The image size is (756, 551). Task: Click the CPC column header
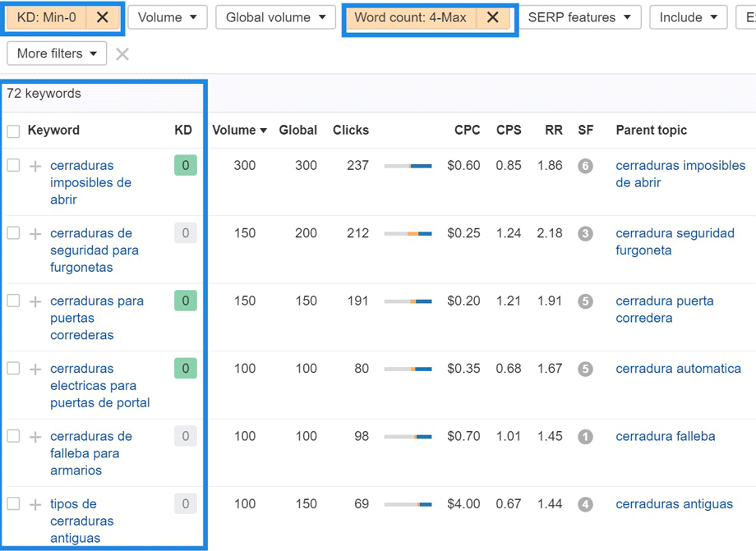pyautogui.click(x=467, y=131)
